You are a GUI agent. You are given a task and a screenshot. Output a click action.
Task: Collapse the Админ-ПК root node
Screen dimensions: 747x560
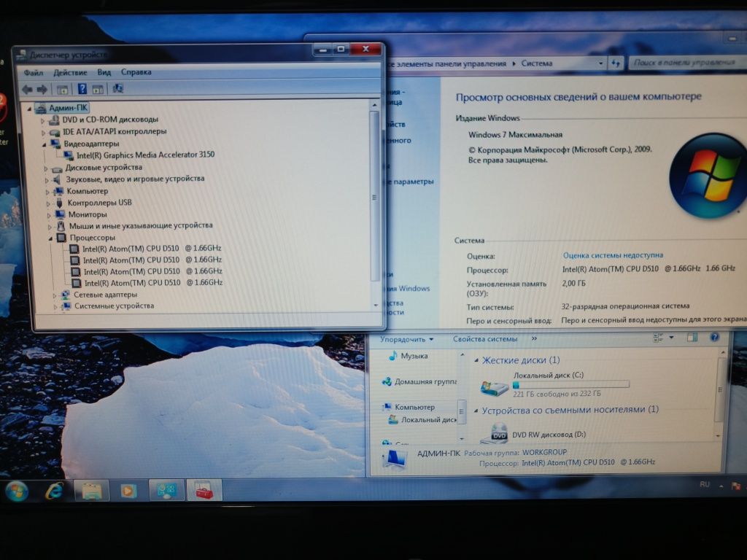(x=29, y=109)
